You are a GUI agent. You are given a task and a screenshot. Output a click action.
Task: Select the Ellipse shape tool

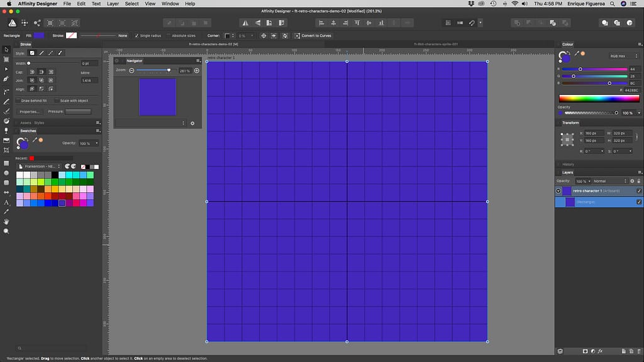tap(6, 173)
